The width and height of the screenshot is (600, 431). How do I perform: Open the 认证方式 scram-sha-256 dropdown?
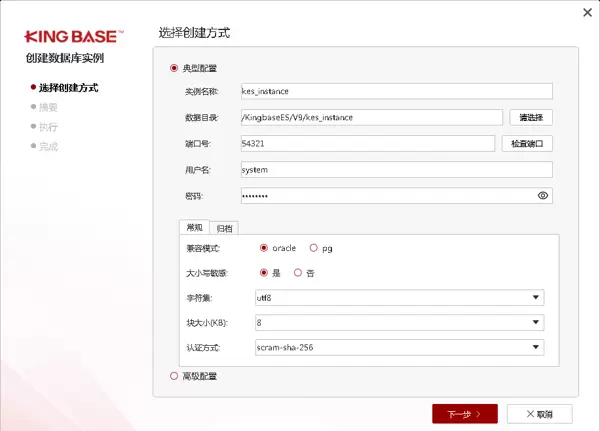click(x=397, y=348)
